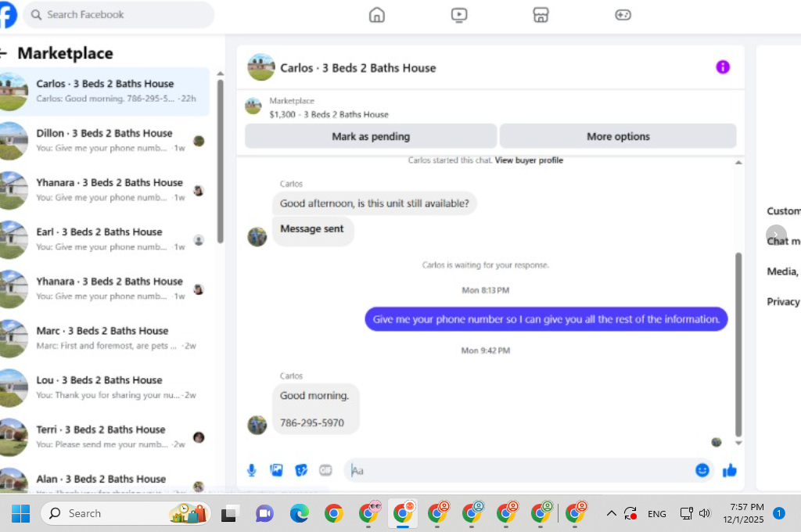Open Task View on the taskbar
The height and width of the screenshot is (532, 801).
[228, 513]
